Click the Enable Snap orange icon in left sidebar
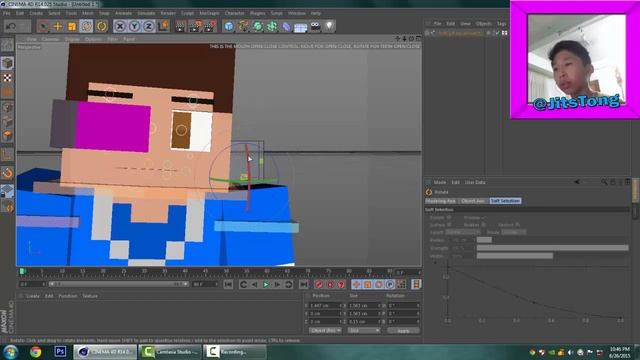The width and height of the screenshot is (640, 360). pyautogui.click(x=7, y=173)
